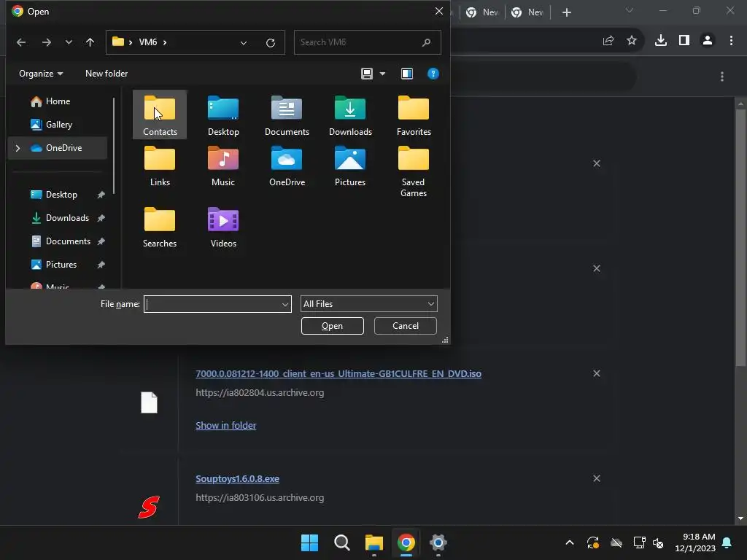Toggle Chrome side panel
The image size is (747, 560).
pos(684,41)
